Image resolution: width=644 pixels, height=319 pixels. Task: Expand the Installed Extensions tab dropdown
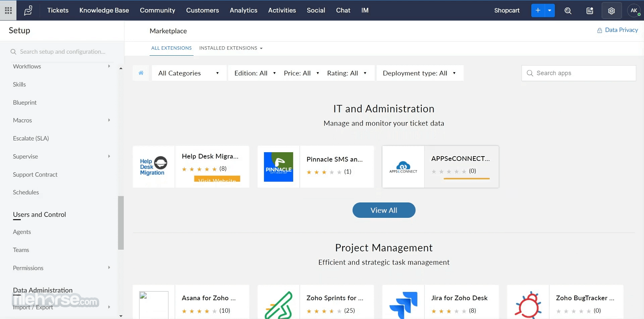click(261, 48)
